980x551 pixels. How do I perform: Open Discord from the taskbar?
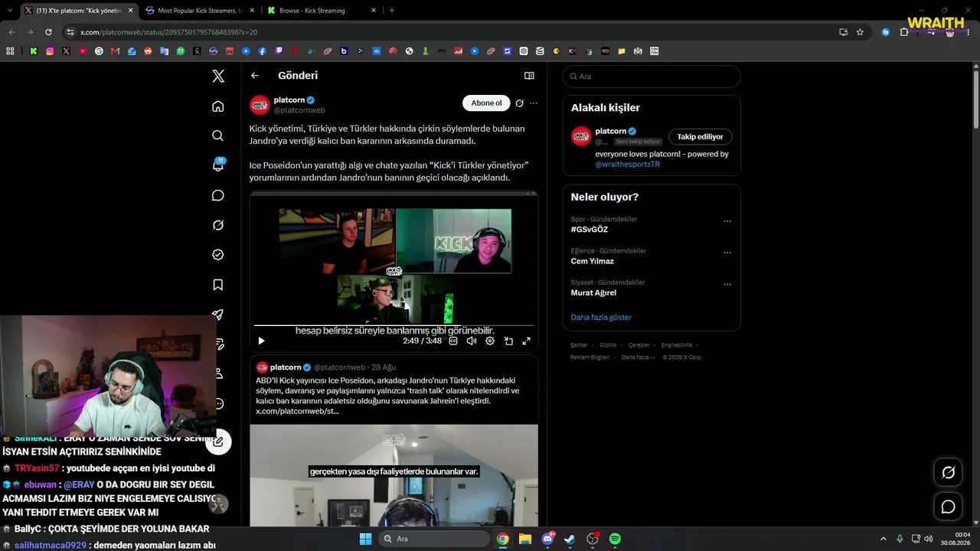pos(547,539)
